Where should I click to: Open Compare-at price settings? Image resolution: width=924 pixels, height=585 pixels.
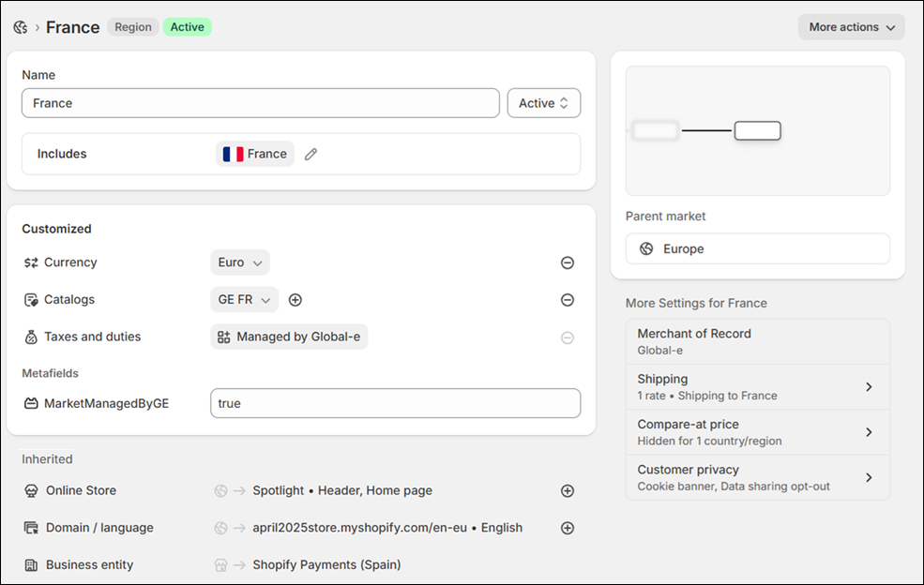coord(757,432)
